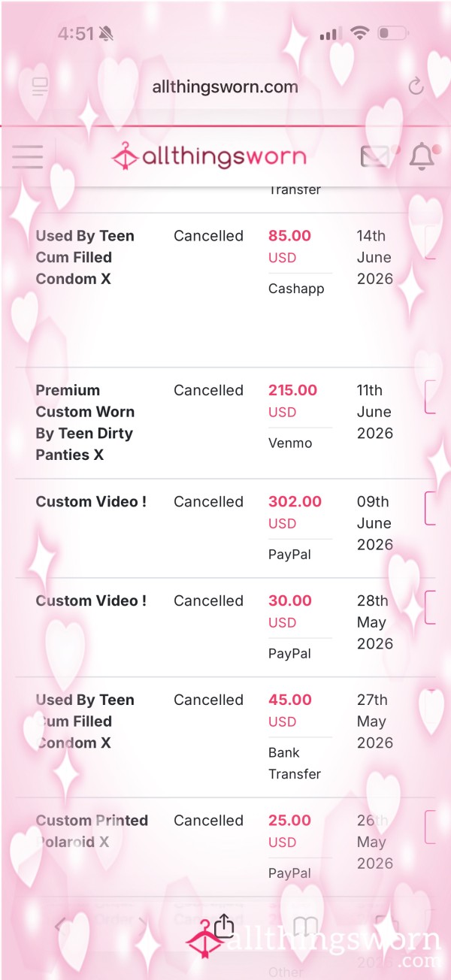Open the action button for the 26th May order

[x=431, y=827]
